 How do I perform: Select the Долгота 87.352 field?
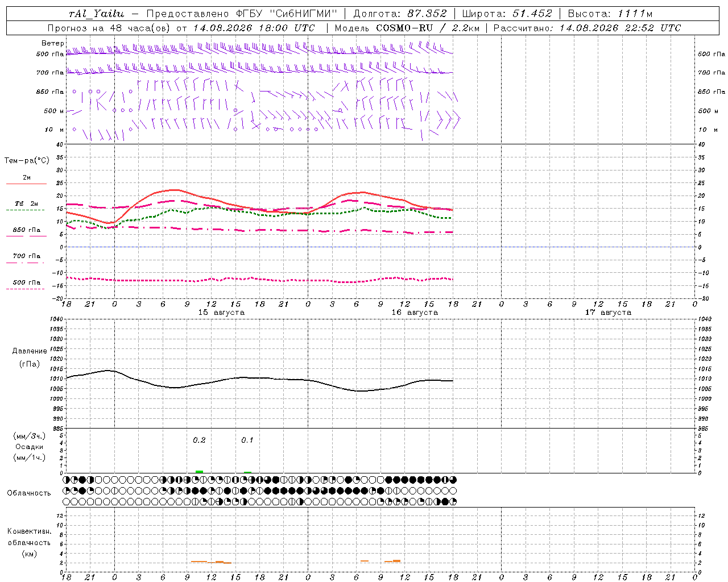(400, 14)
